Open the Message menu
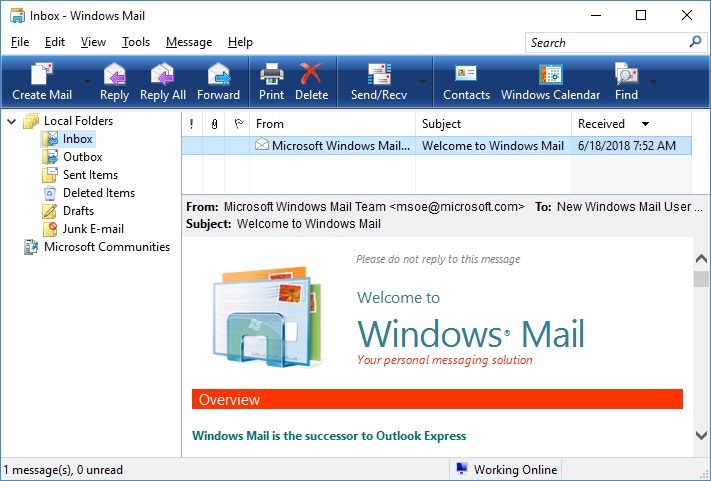Viewport: 711px width, 481px height. [189, 42]
